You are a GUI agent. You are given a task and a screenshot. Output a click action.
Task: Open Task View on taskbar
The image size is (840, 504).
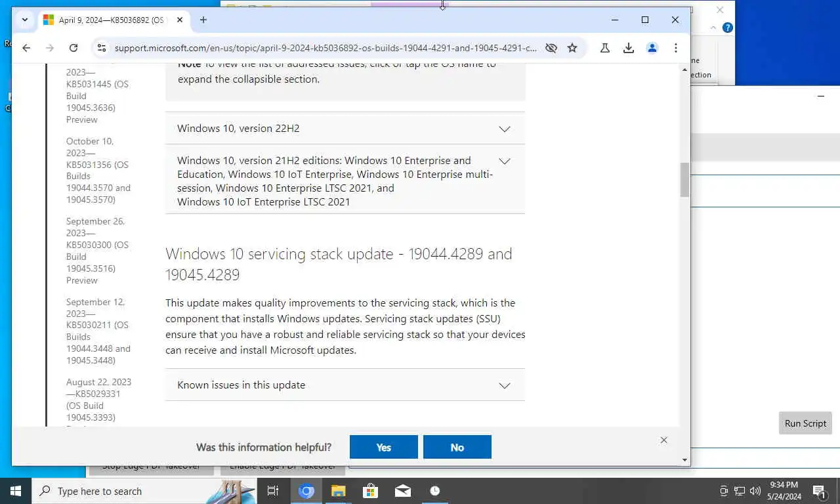coord(273,491)
